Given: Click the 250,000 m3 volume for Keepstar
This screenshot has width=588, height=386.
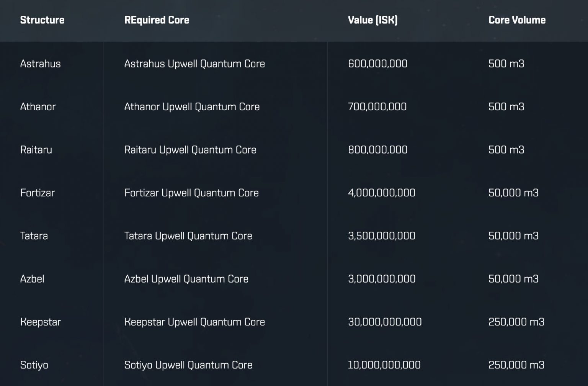Looking at the screenshot, I should (516, 322).
